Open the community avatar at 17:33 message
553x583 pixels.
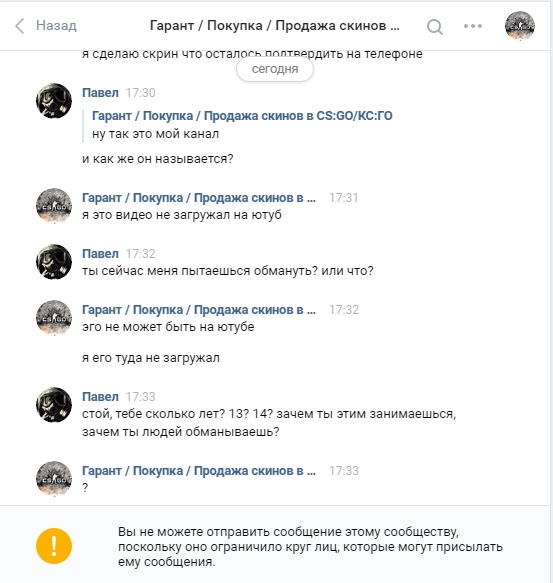tap(54, 479)
